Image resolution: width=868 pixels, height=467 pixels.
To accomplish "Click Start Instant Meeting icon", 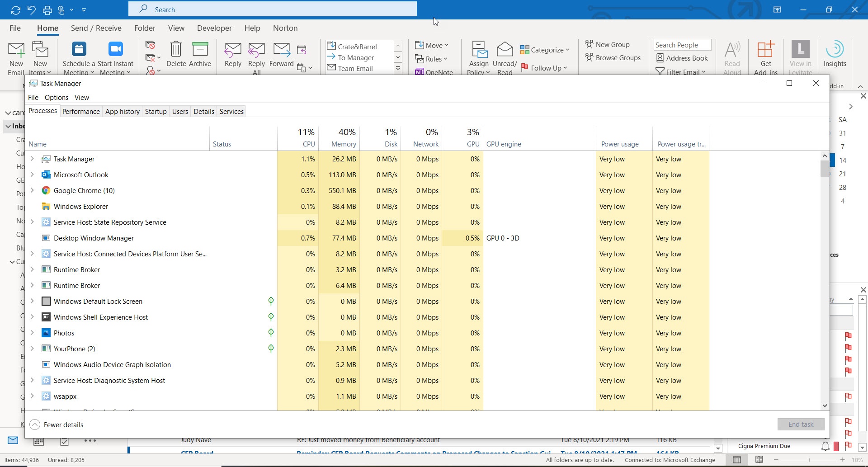I will click(116, 50).
